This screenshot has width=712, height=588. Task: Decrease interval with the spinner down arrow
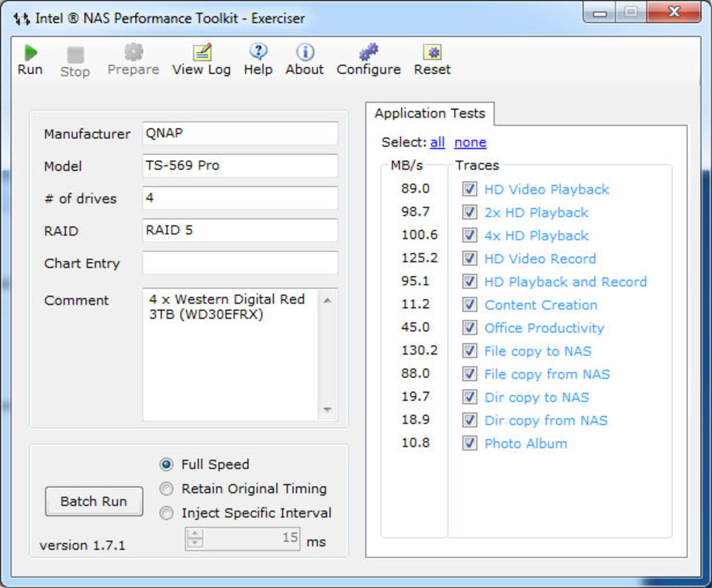[196, 543]
